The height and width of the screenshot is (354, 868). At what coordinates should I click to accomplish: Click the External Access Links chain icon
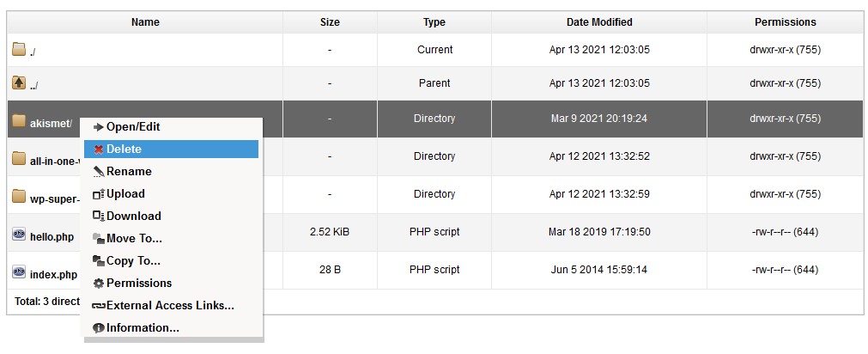pyautogui.click(x=99, y=306)
